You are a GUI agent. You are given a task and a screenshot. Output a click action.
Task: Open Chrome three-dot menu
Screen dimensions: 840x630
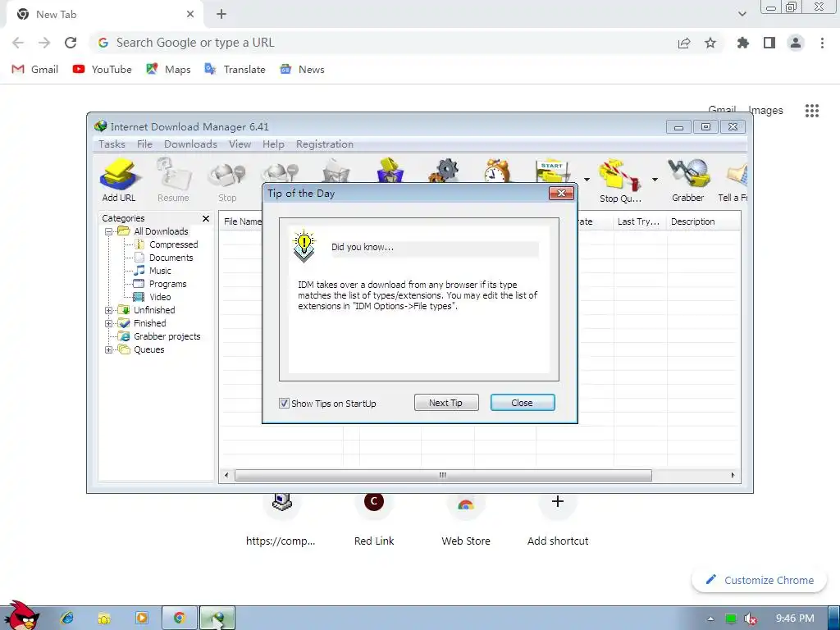pyautogui.click(x=822, y=43)
